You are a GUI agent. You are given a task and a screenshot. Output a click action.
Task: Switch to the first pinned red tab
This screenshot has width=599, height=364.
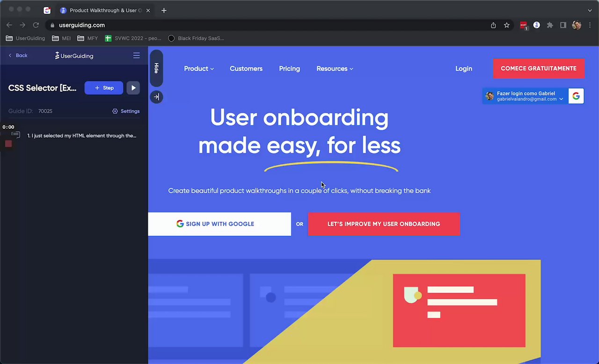point(47,10)
